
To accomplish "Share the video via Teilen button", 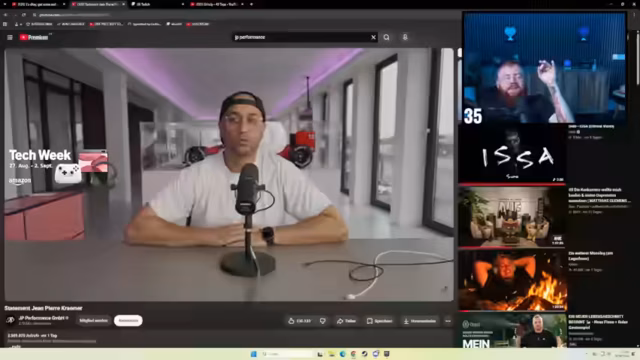I will tap(346, 321).
